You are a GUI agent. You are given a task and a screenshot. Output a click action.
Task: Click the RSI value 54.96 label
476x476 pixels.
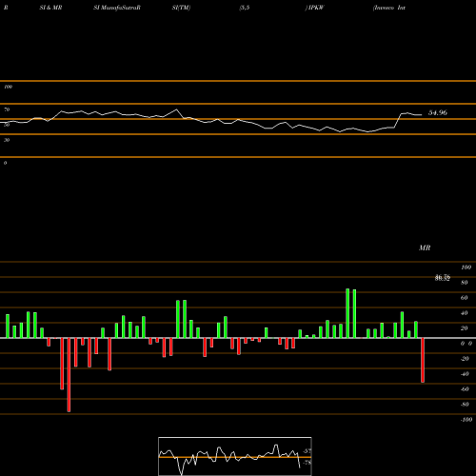438,112
